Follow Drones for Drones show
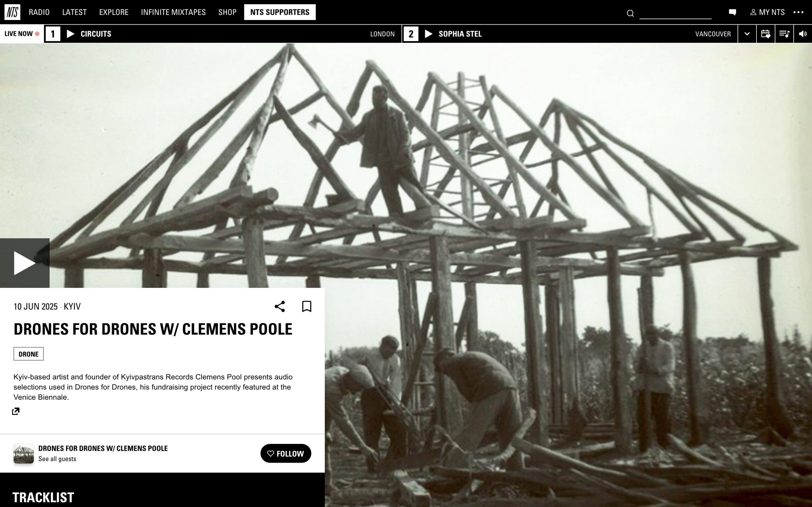 point(285,453)
